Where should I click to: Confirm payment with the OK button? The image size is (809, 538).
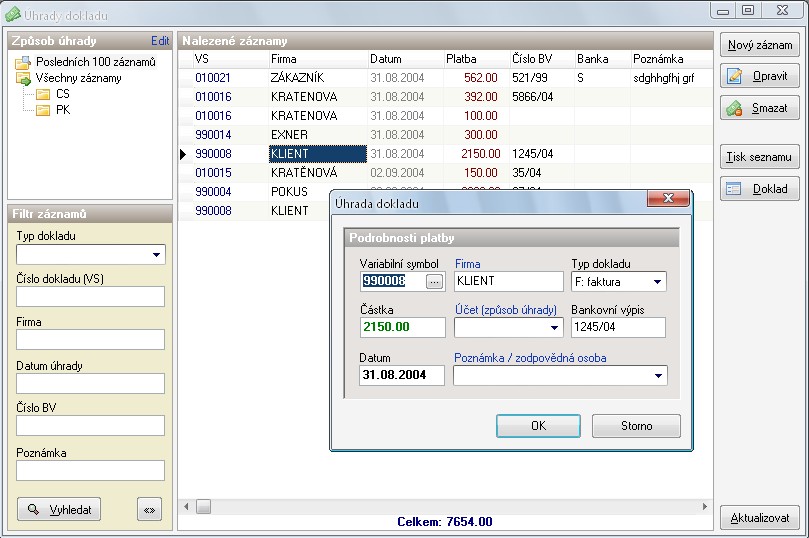[x=538, y=426]
